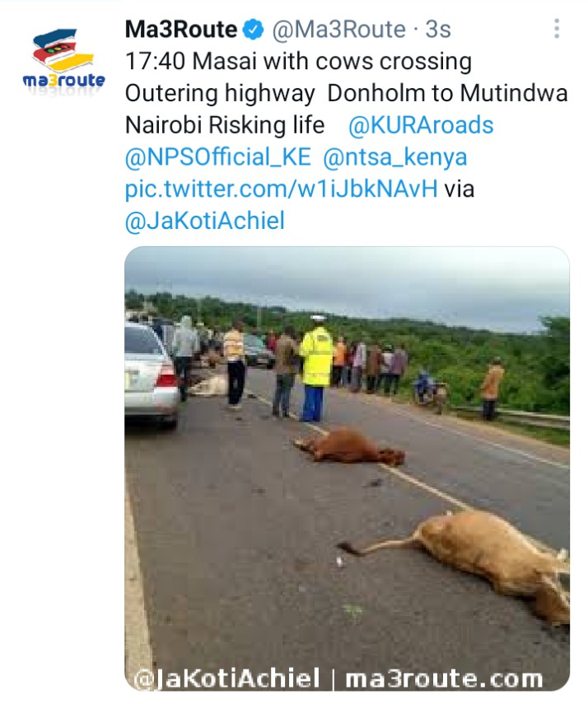Click the blue verified badge icon

click(x=253, y=30)
